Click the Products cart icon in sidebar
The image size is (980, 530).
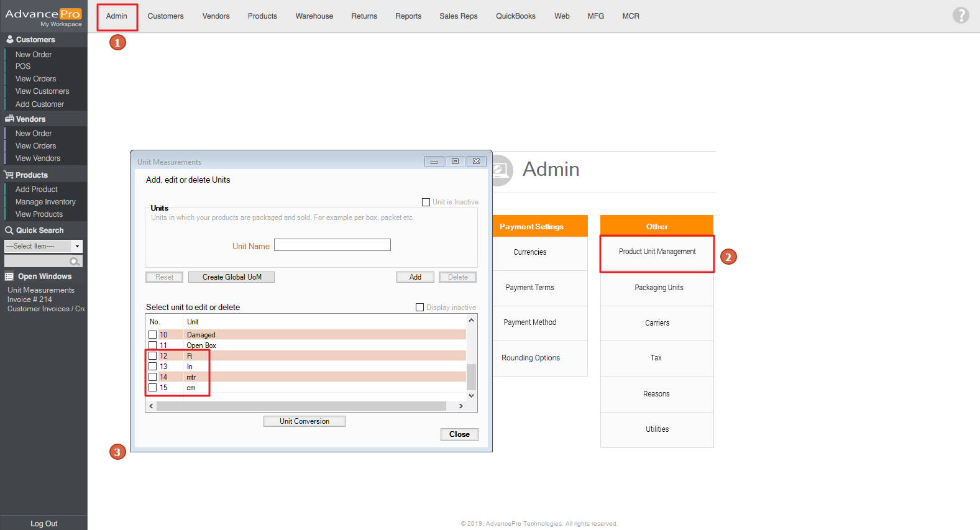9,175
